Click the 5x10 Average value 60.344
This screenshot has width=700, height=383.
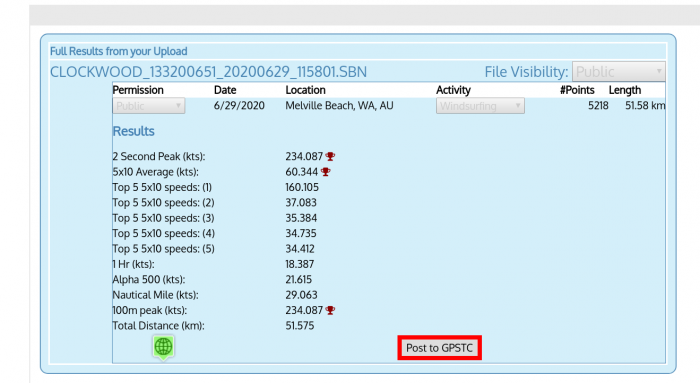(302, 172)
